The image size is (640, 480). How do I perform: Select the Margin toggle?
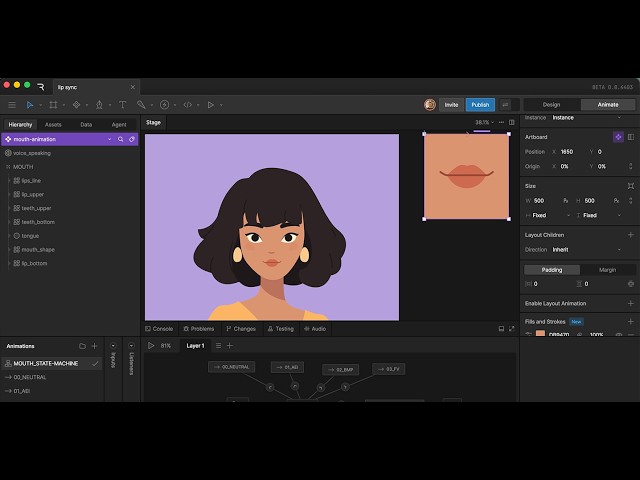point(607,270)
